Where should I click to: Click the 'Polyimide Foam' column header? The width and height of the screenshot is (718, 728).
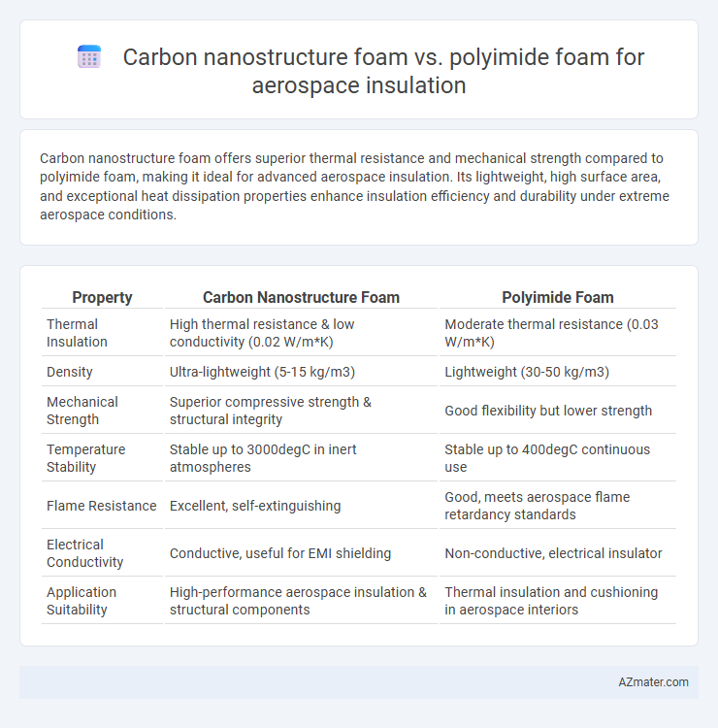point(557,297)
